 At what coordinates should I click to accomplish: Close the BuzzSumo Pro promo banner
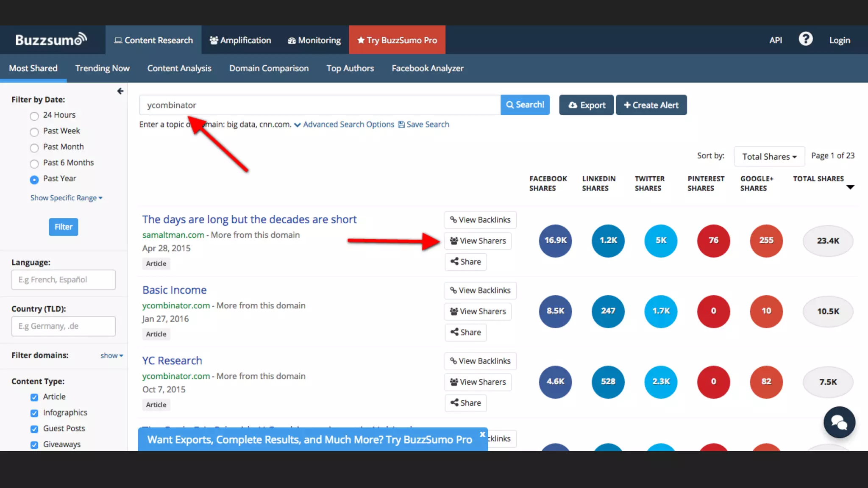click(482, 434)
